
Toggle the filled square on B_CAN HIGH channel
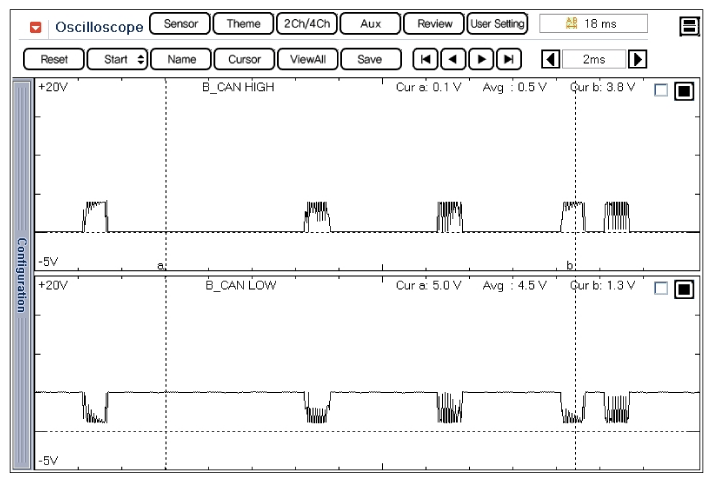coord(684,91)
